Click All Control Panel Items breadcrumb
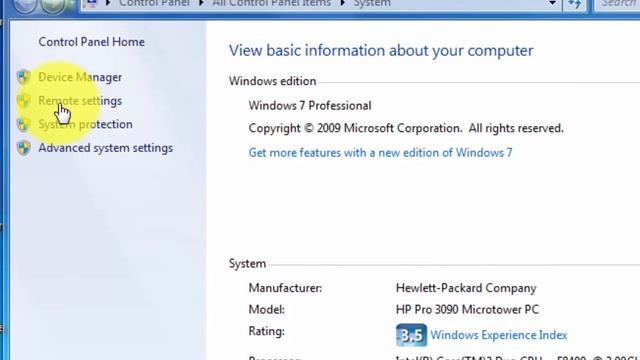 point(271,3)
